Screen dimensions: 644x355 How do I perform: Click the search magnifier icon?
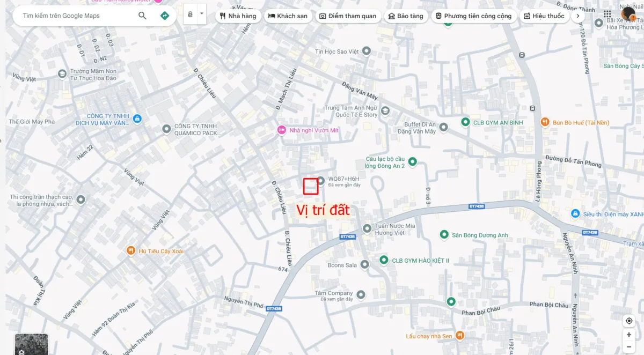(x=142, y=16)
